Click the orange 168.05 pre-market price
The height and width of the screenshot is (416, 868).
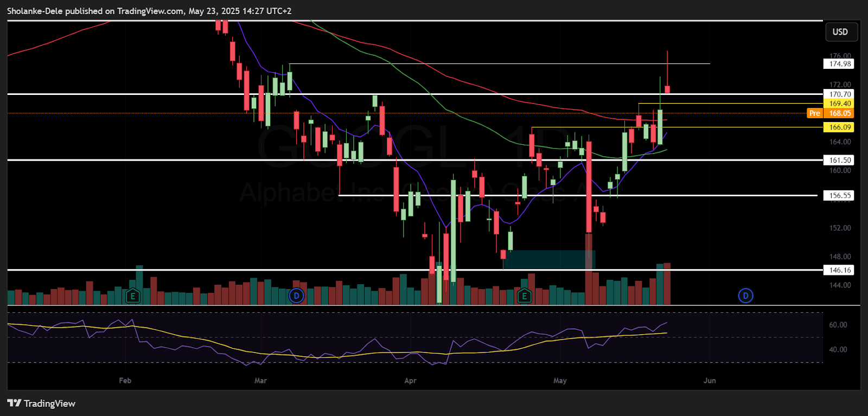tap(839, 113)
